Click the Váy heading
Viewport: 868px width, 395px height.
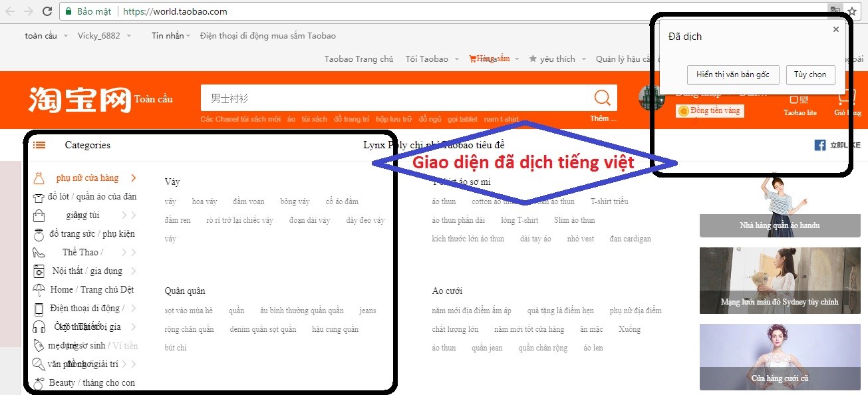pyautogui.click(x=172, y=182)
